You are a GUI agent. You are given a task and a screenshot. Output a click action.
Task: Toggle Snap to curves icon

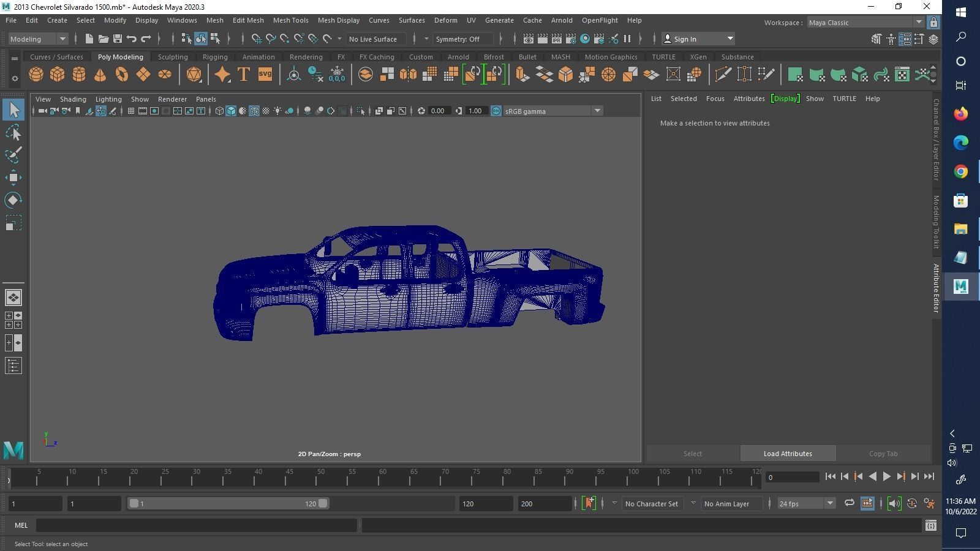tap(271, 39)
